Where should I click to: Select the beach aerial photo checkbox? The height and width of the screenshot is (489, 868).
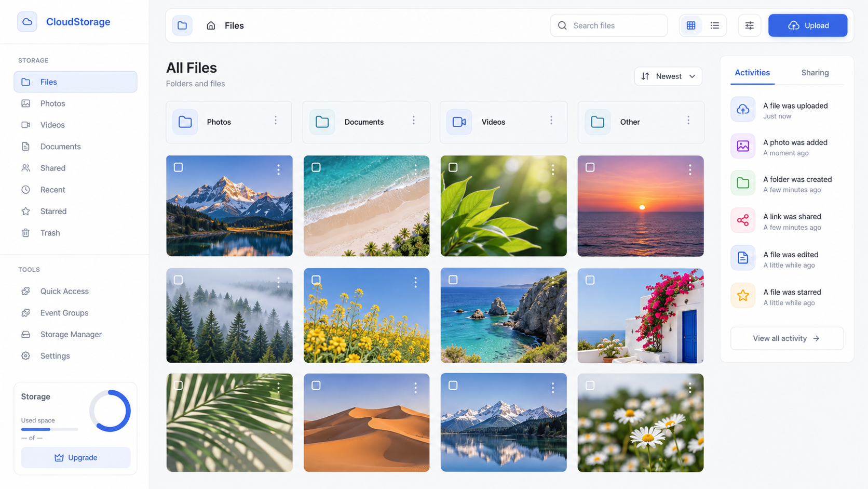(316, 167)
